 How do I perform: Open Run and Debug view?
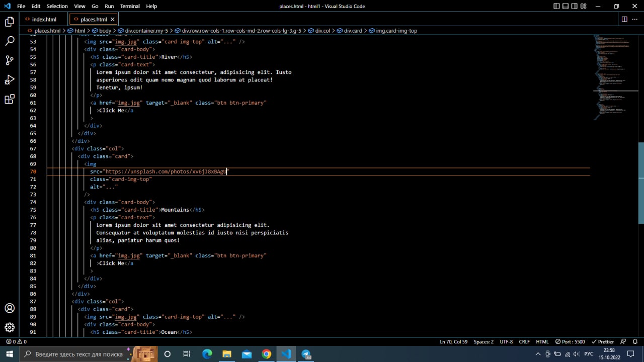10,80
